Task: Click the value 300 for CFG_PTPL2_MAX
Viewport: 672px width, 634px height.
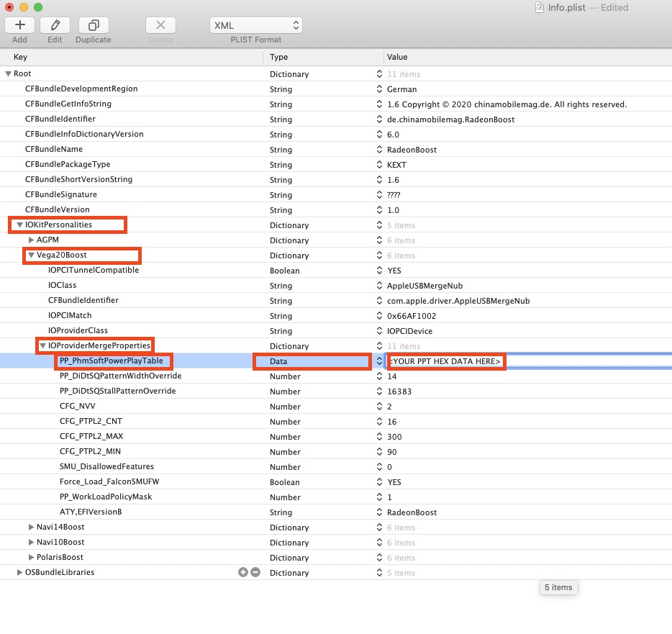Action: tap(394, 437)
